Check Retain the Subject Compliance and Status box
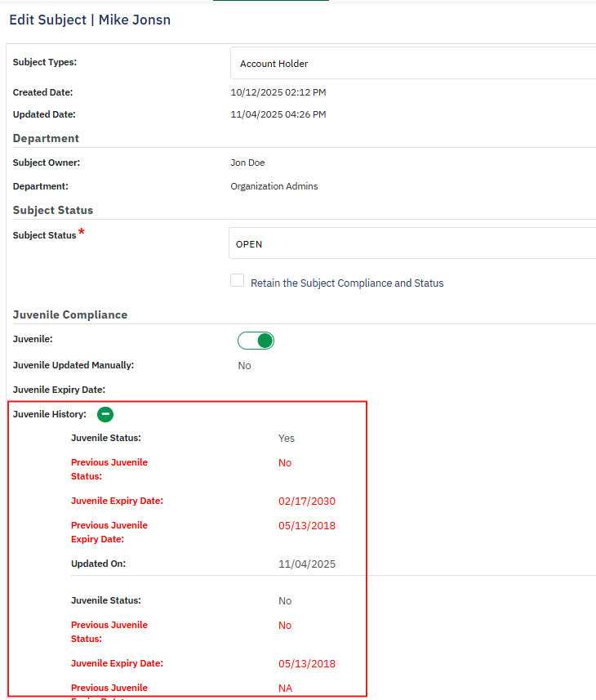The width and height of the screenshot is (596, 700). 238,281
